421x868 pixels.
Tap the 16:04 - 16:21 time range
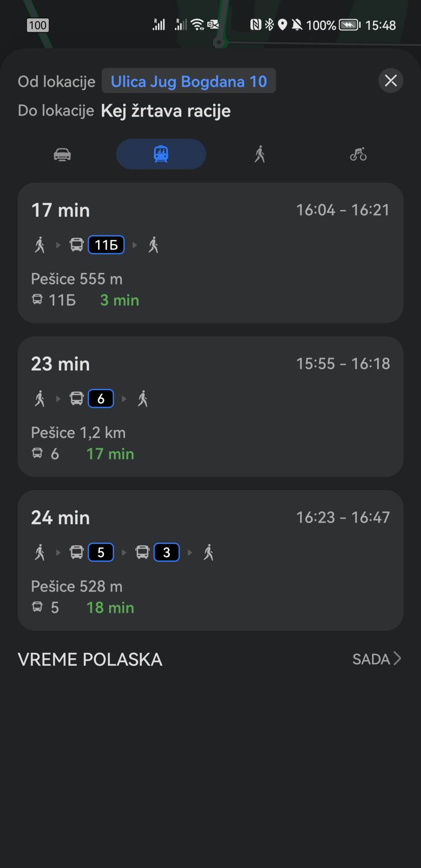coord(343,210)
